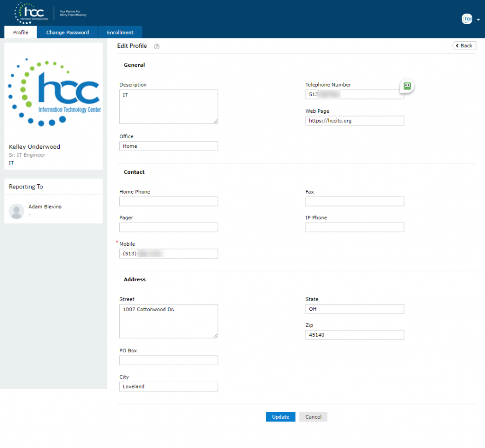
Task: Click the Adam Blevins manager name
Action: (x=45, y=206)
